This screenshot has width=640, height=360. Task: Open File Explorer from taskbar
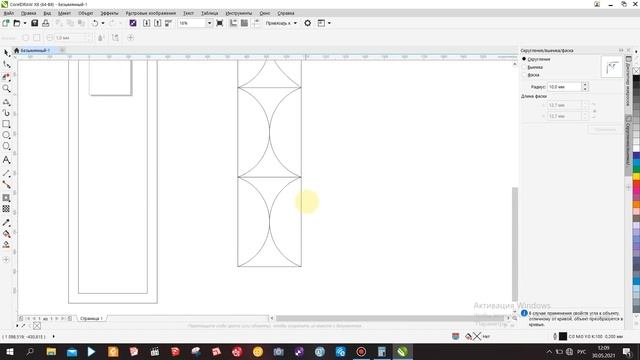51,351
